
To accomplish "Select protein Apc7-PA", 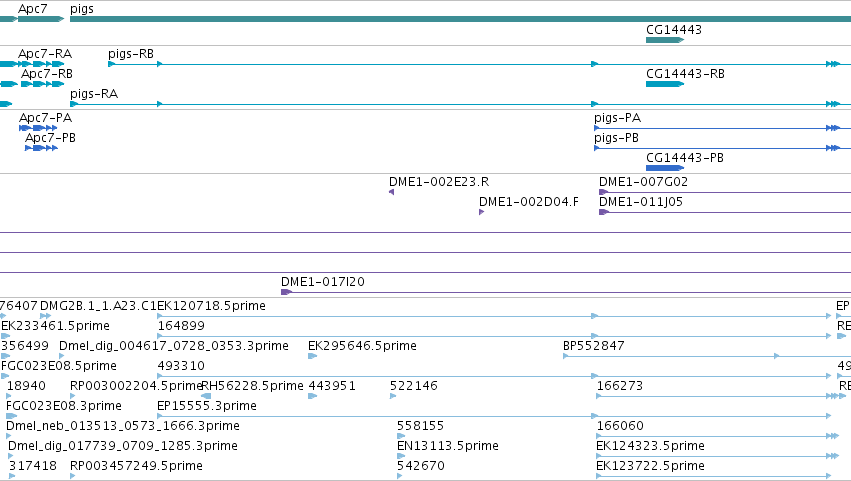I will click(x=46, y=118).
